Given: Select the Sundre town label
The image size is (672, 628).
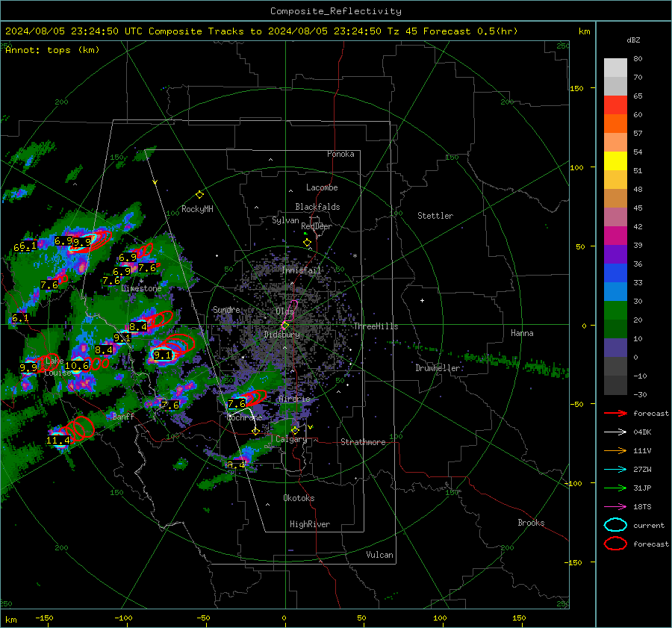Looking at the screenshot, I should (226, 309).
